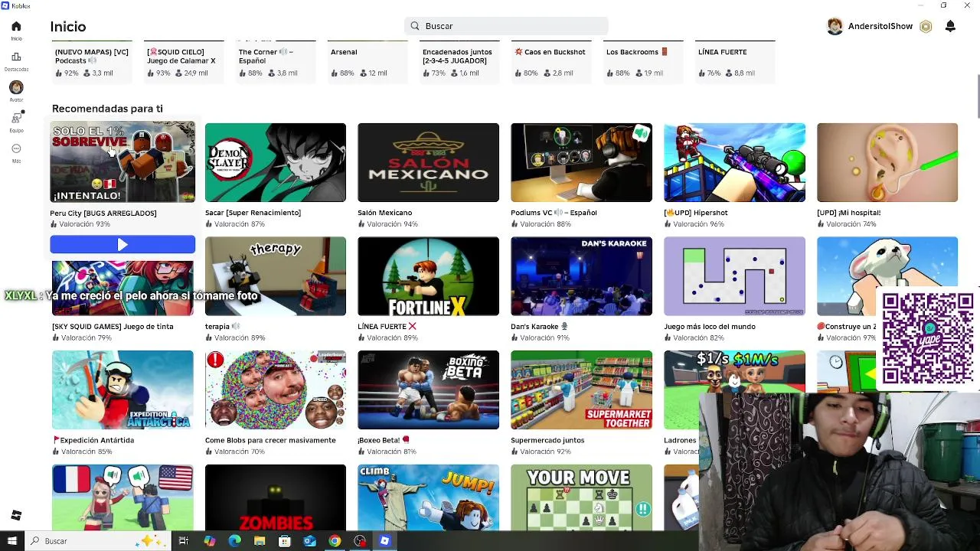The height and width of the screenshot is (551, 980).
Task: Click the Arsenal game title
Action: pos(344,52)
